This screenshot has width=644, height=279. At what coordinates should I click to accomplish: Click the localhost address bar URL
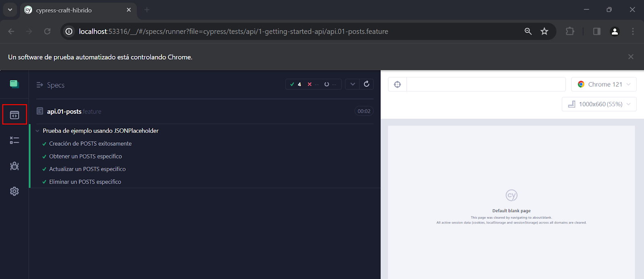click(x=233, y=31)
